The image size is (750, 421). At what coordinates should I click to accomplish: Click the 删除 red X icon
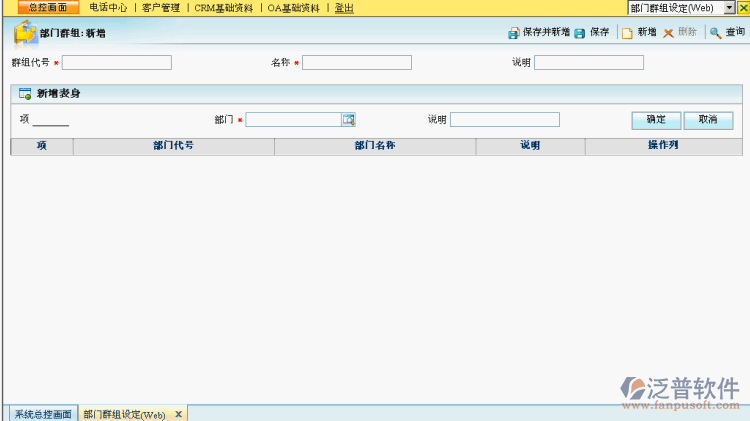tap(668, 33)
